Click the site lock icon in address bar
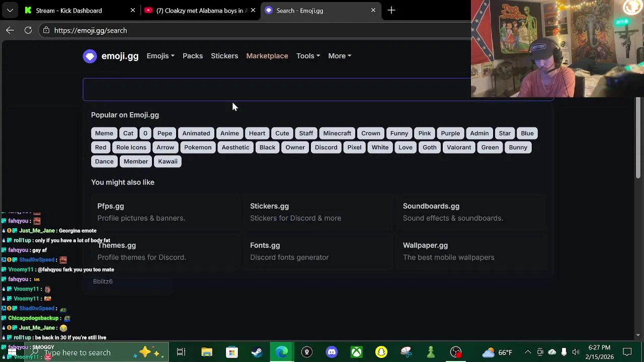 (46, 30)
